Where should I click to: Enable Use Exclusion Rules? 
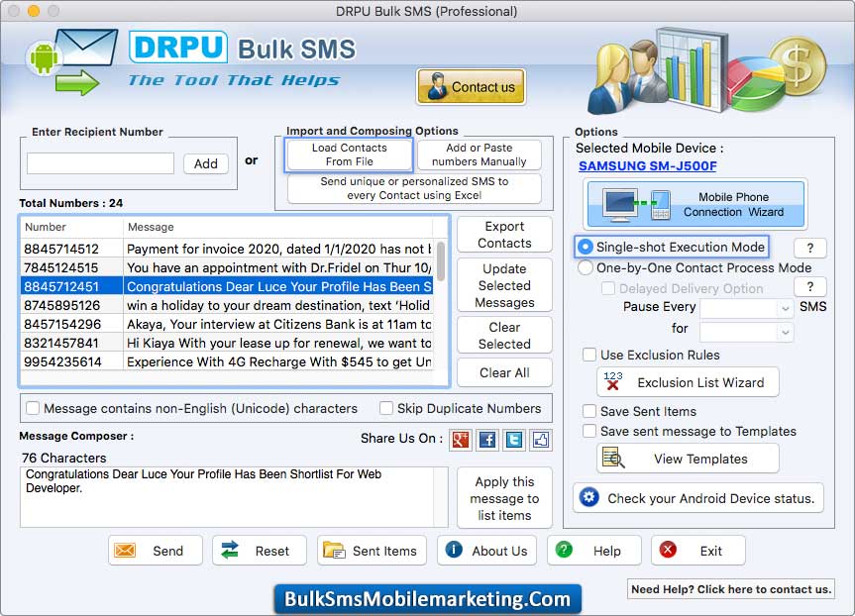[x=589, y=355]
